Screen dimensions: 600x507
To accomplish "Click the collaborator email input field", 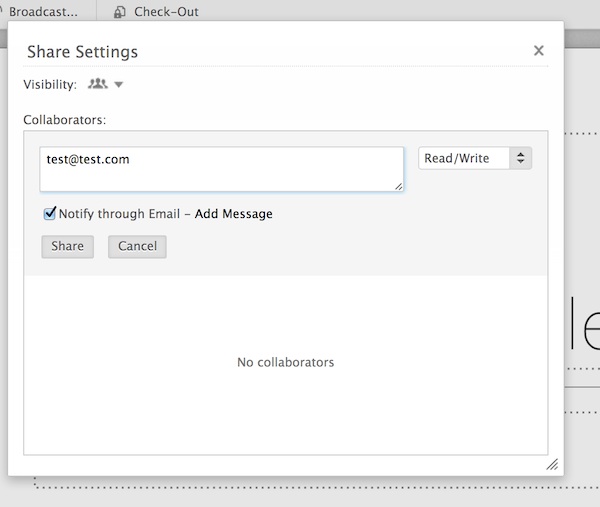I will coord(222,169).
